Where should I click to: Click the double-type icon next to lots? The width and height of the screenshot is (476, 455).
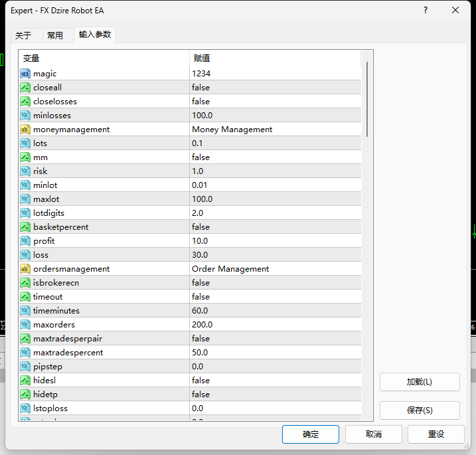coord(25,143)
